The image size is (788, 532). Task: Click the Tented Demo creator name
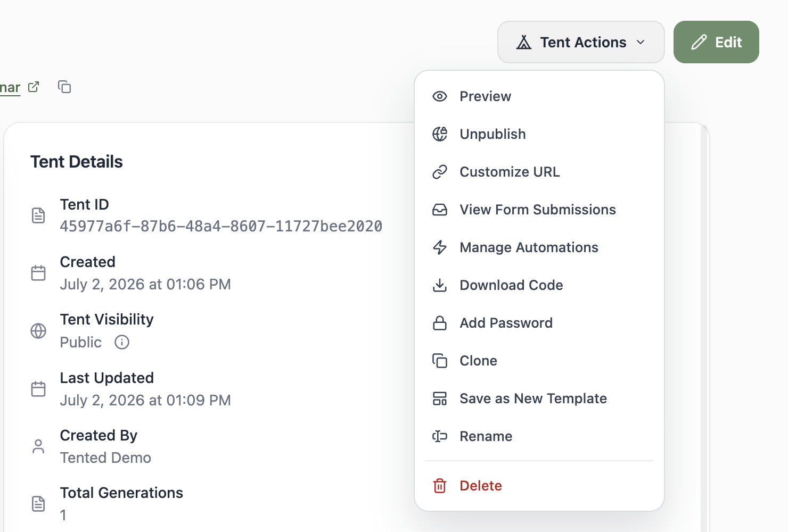click(105, 458)
